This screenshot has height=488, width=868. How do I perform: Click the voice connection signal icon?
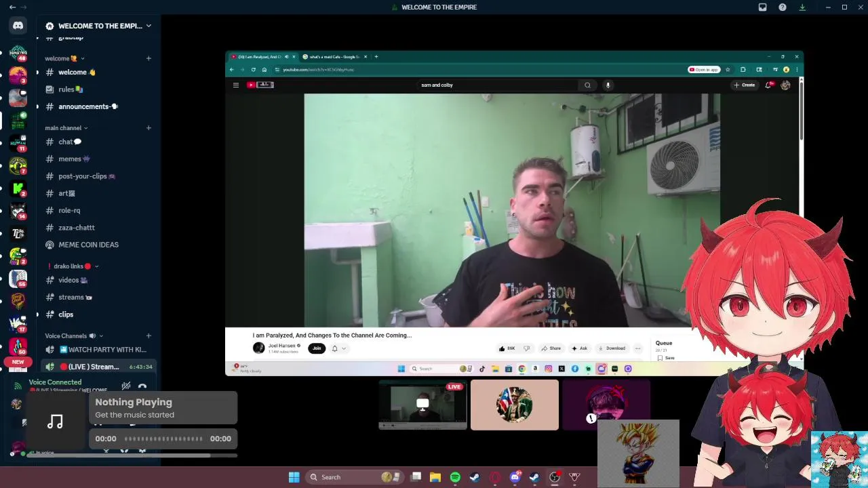(x=18, y=386)
